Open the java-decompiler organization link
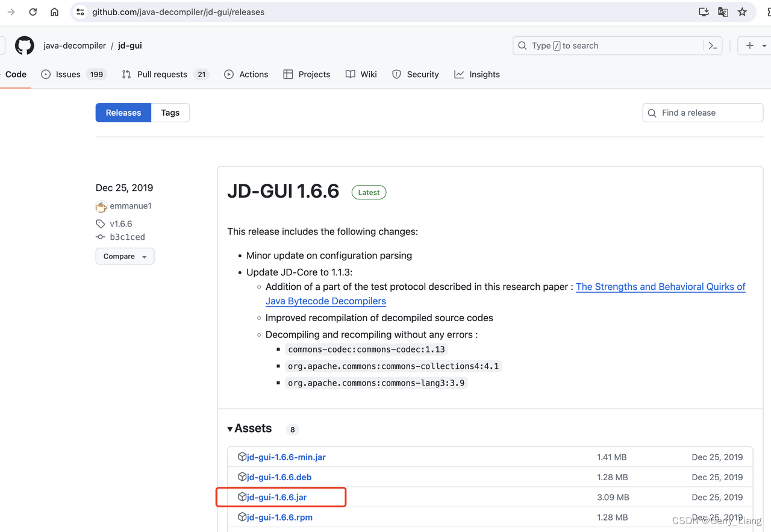Screen dimensions: 771x532 click(x=75, y=46)
